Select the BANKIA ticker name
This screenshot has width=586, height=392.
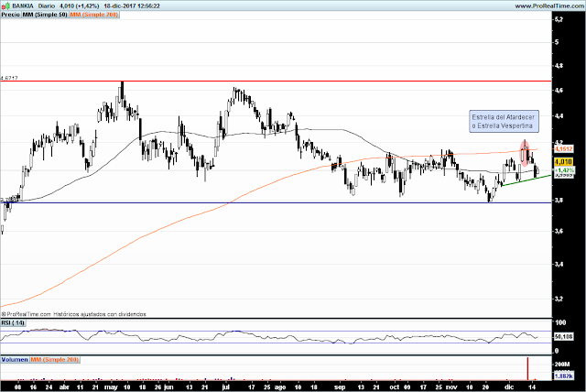23,6
